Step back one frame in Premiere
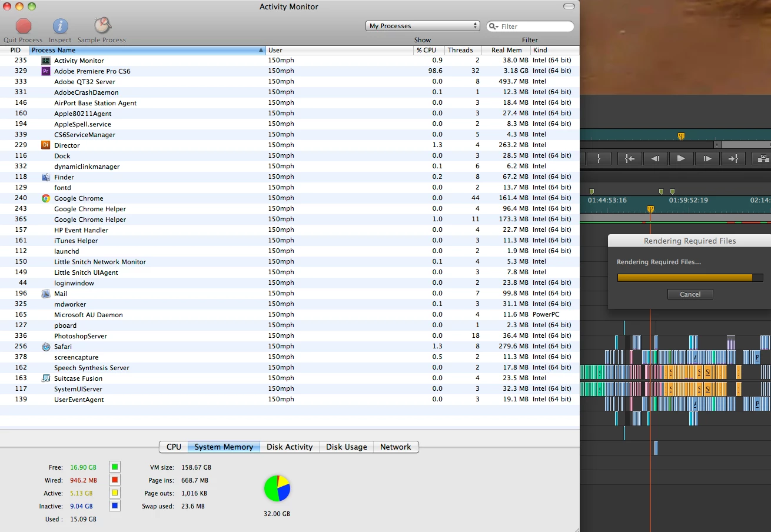This screenshot has width=771, height=532. click(x=656, y=158)
